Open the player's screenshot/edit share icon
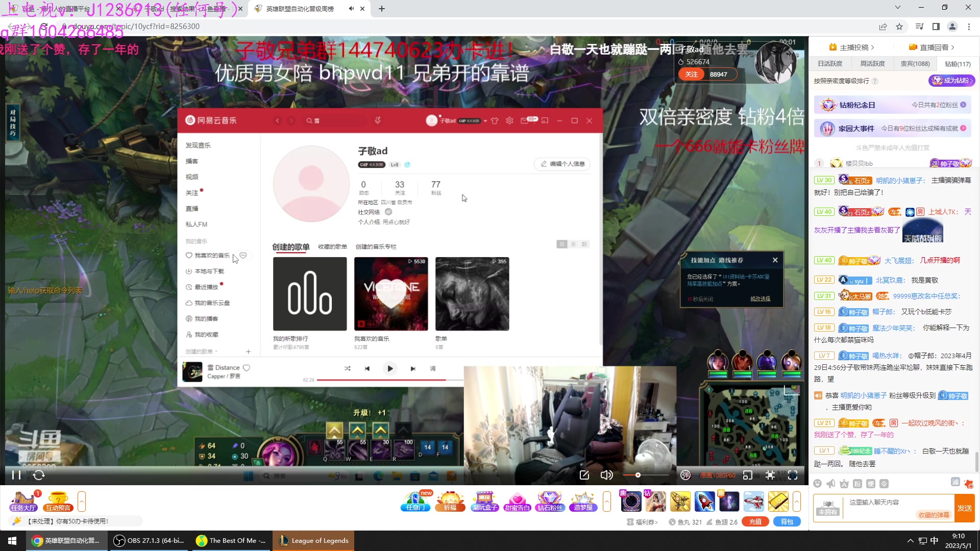This screenshot has height=551, width=980. click(584, 475)
